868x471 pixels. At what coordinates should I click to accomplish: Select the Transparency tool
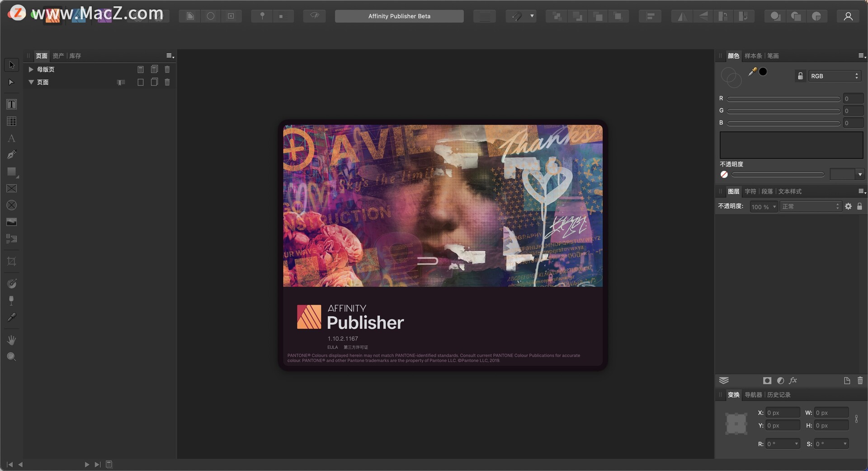tap(12, 300)
